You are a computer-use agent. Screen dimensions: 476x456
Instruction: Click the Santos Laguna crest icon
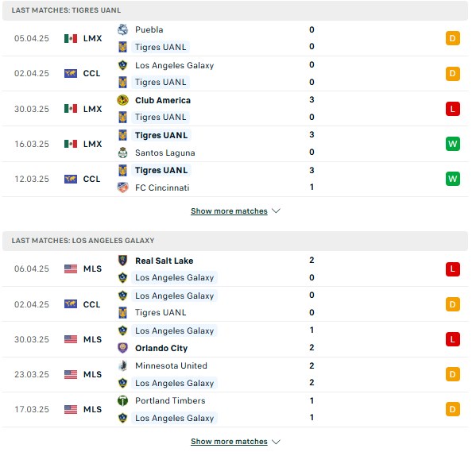tap(122, 153)
